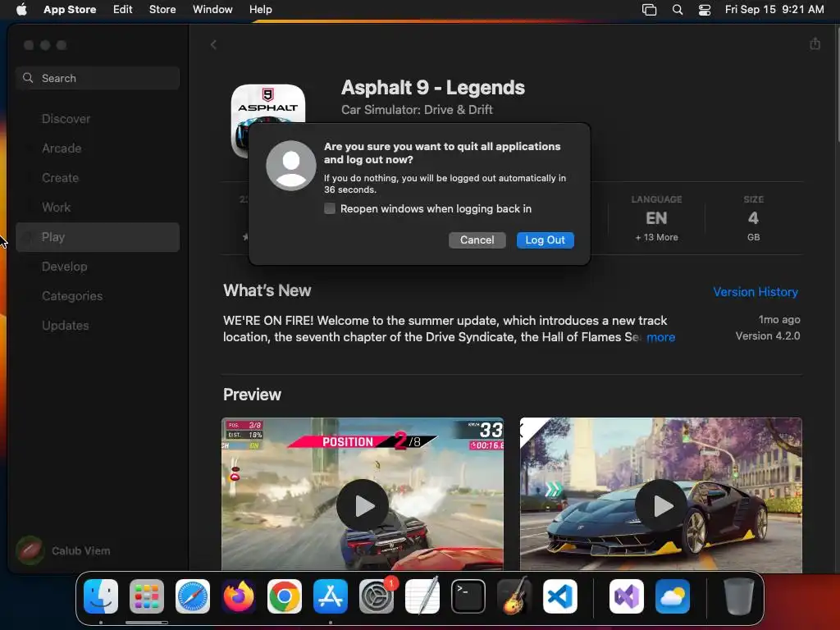Image resolution: width=840 pixels, height=630 pixels.
Task: Open Safari from the Dock
Action: [x=193, y=596]
